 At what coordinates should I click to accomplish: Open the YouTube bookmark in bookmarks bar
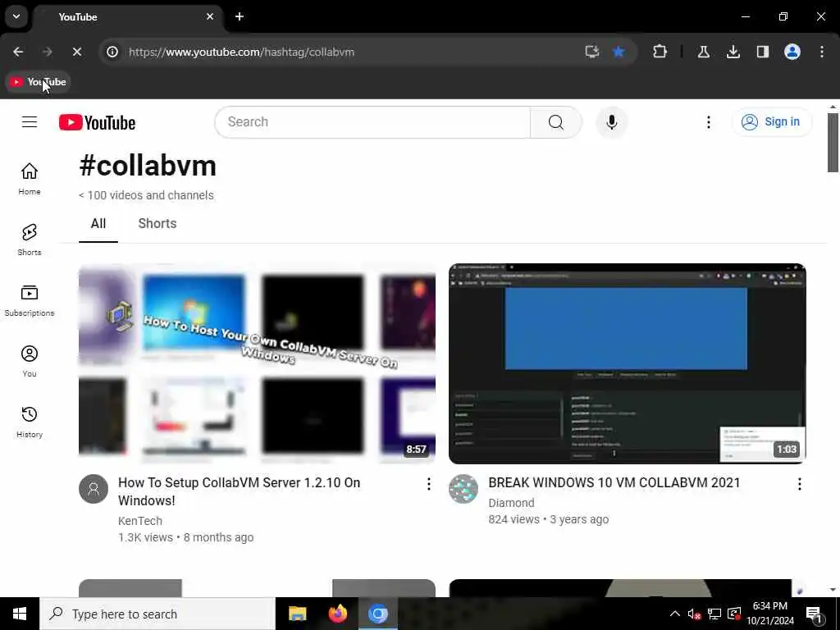38,82
